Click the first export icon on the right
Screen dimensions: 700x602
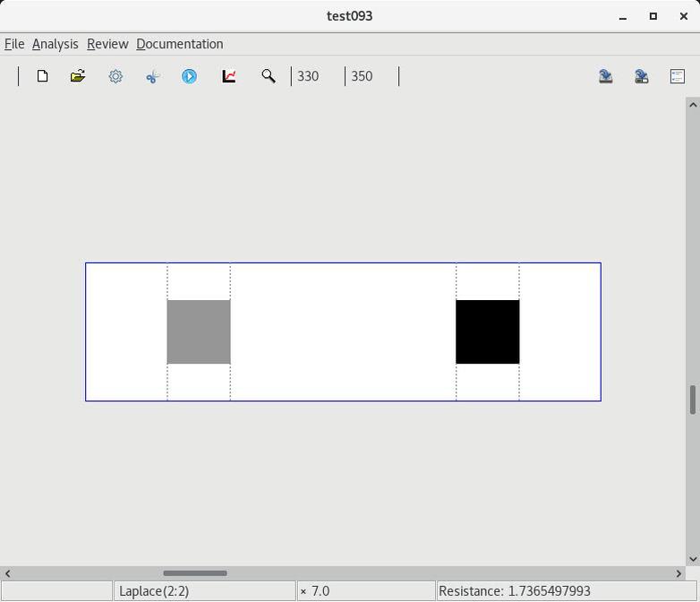point(606,76)
